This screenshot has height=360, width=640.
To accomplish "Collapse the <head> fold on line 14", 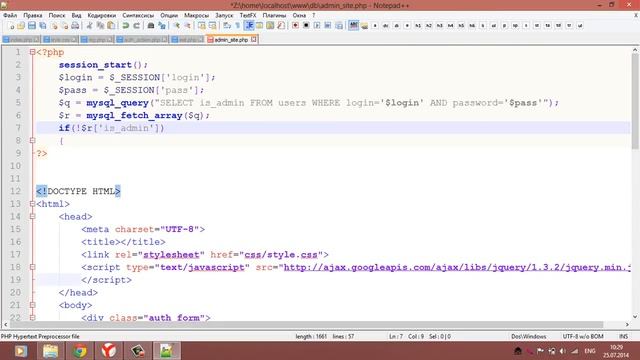I will (32, 216).
